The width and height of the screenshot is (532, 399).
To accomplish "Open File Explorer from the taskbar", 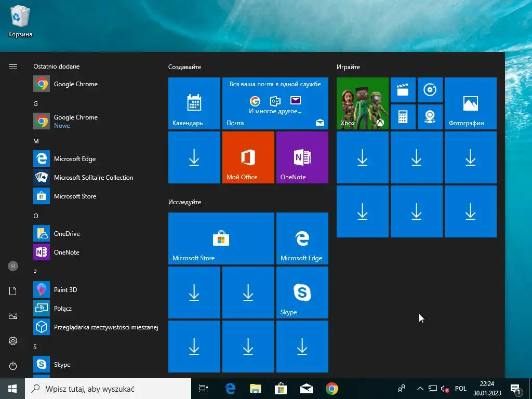I will point(256,389).
